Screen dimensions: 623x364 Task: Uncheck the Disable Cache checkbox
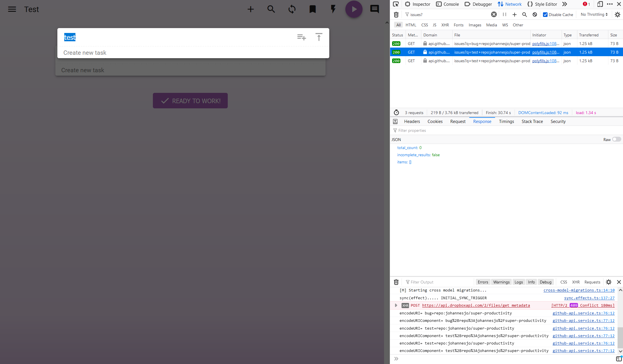click(545, 14)
